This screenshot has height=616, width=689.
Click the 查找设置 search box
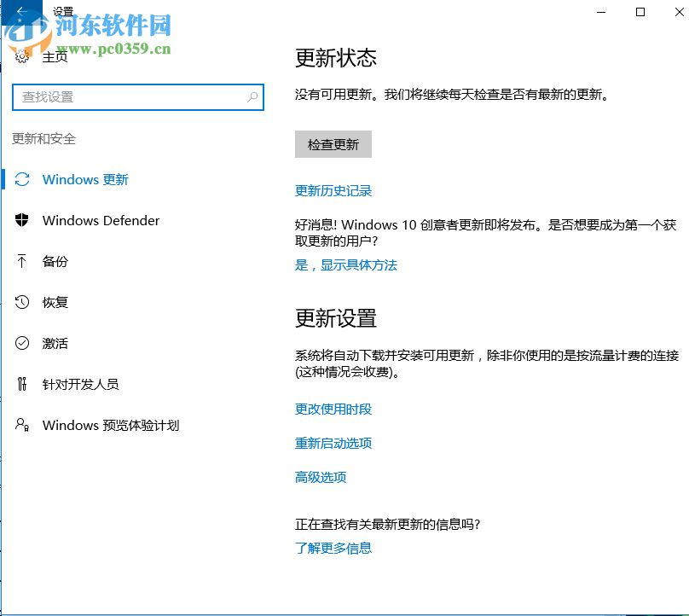click(128, 97)
